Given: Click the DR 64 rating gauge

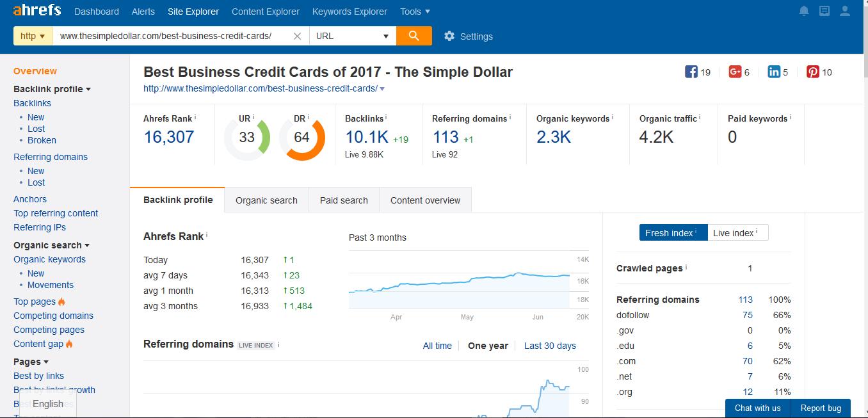Looking at the screenshot, I should (x=302, y=137).
